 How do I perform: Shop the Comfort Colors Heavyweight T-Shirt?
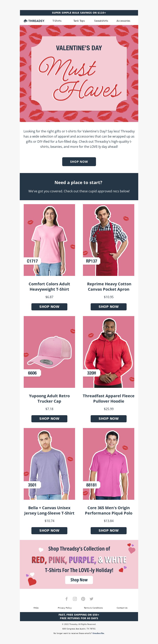click(x=49, y=307)
